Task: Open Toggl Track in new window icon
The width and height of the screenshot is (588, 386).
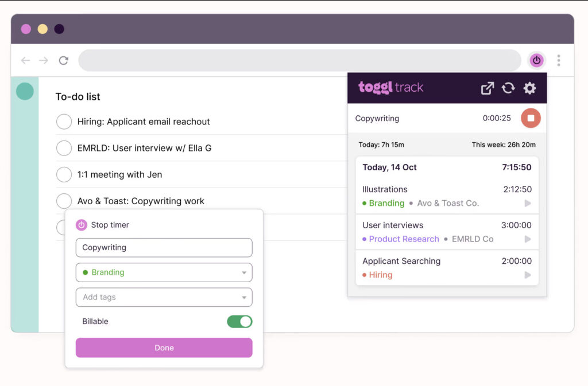Action: [x=487, y=88]
